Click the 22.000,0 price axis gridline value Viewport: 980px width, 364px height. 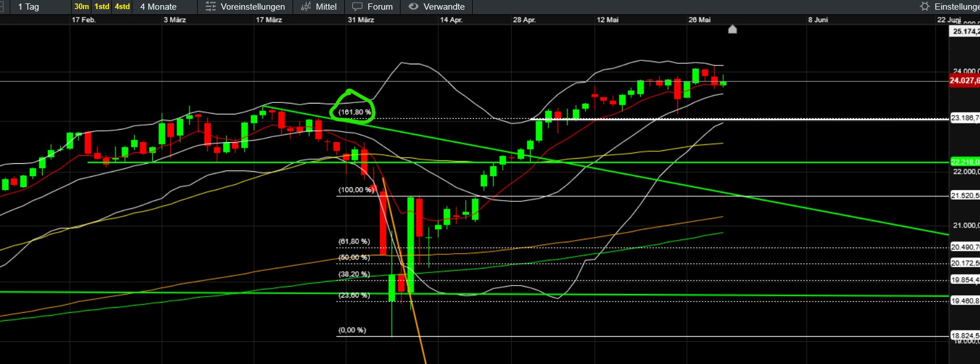(x=966, y=172)
